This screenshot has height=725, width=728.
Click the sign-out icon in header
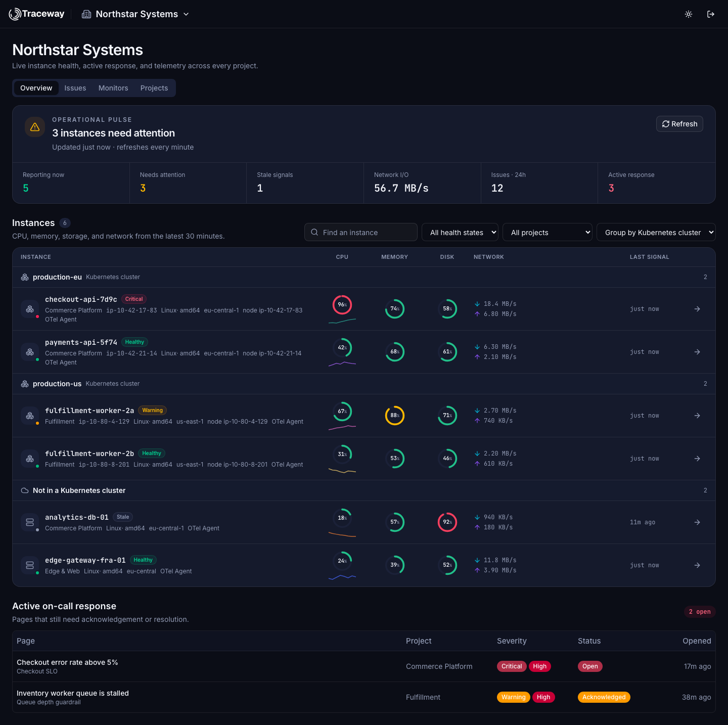[x=711, y=14]
